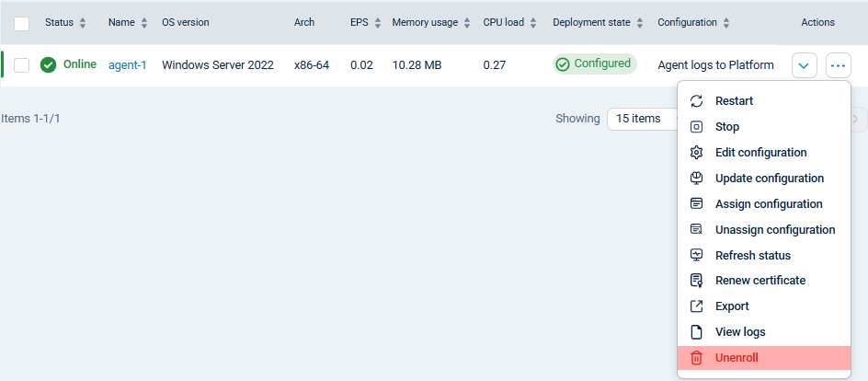Image resolution: width=868 pixels, height=381 pixels.
Task: Click the Edit configuration gear icon
Action: pos(696,153)
